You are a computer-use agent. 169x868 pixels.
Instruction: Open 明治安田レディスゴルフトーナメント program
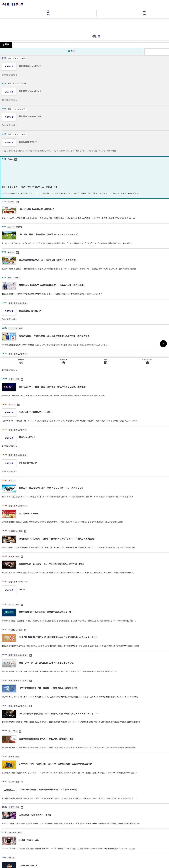point(36,412)
